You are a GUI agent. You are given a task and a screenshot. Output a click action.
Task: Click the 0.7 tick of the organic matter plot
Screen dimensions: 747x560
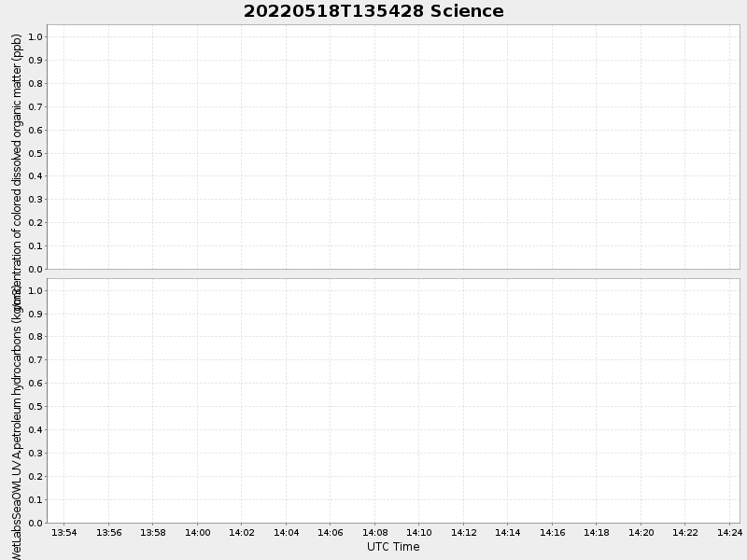click(35, 106)
